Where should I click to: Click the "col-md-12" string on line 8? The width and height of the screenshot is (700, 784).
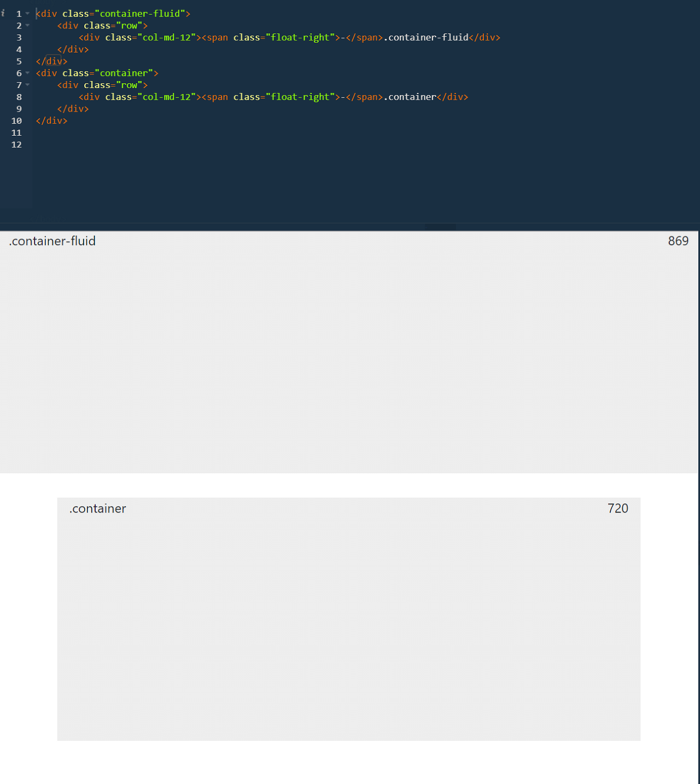167,97
